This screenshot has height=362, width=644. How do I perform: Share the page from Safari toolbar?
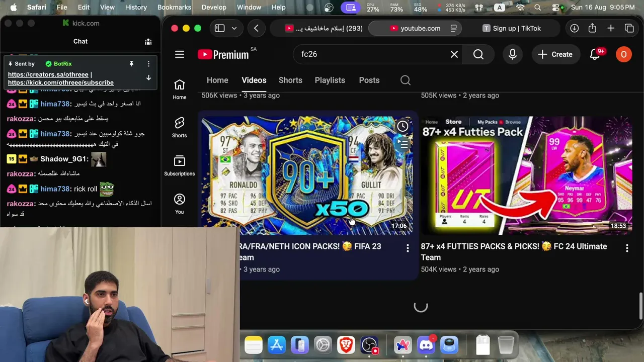tap(592, 29)
